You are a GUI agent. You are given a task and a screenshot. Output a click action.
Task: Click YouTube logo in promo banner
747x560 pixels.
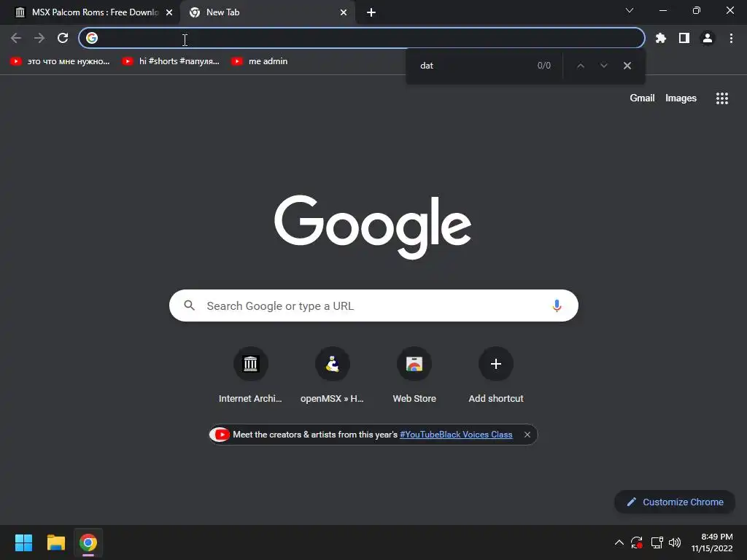click(x=220, y=435)
